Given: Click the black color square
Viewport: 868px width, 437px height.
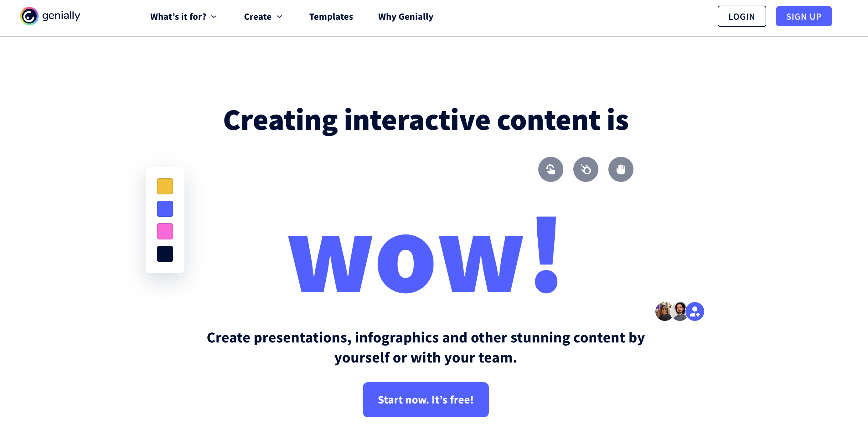Looking at the screenshot, I should [x=165, y=253].
